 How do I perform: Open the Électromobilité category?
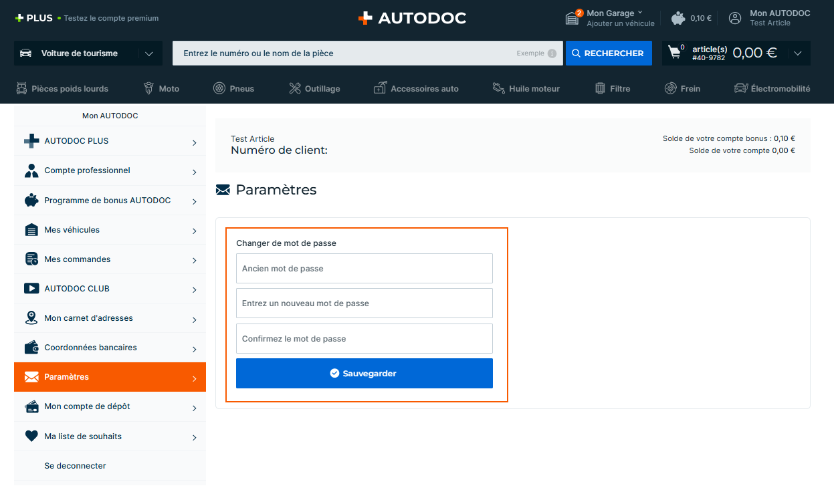point(772,88)
